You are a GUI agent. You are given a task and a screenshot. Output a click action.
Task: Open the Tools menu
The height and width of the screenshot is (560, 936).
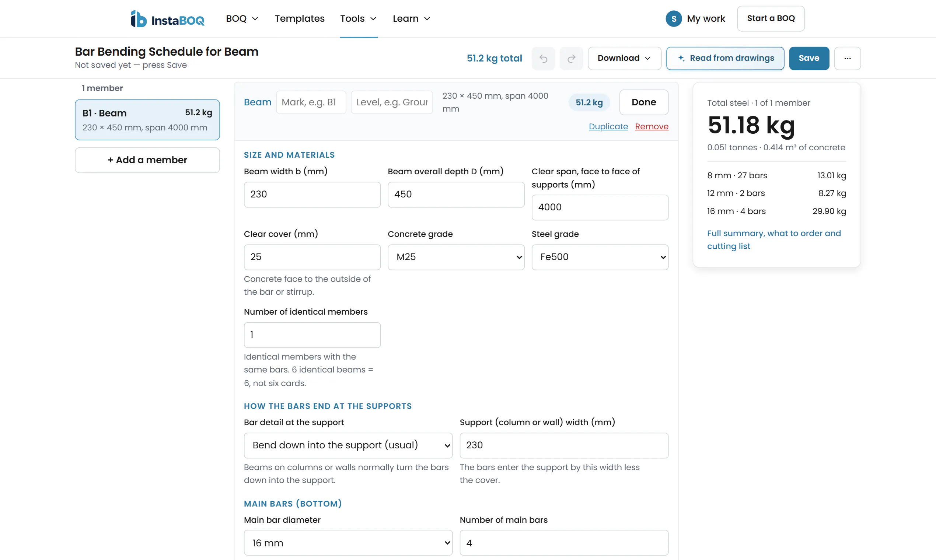[x=358, y=18]
